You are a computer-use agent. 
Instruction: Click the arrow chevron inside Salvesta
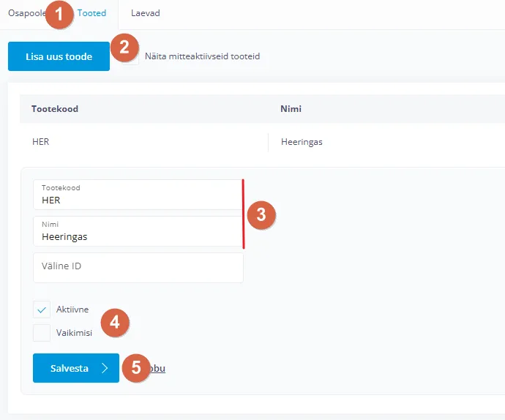point(105,368)
